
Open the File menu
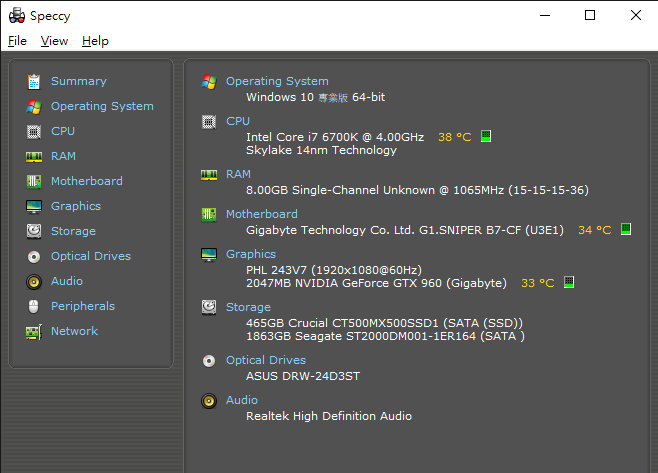17,41
